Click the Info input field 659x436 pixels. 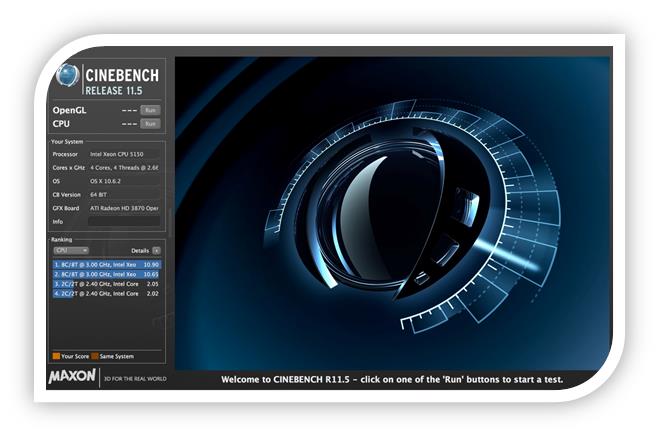126,221
